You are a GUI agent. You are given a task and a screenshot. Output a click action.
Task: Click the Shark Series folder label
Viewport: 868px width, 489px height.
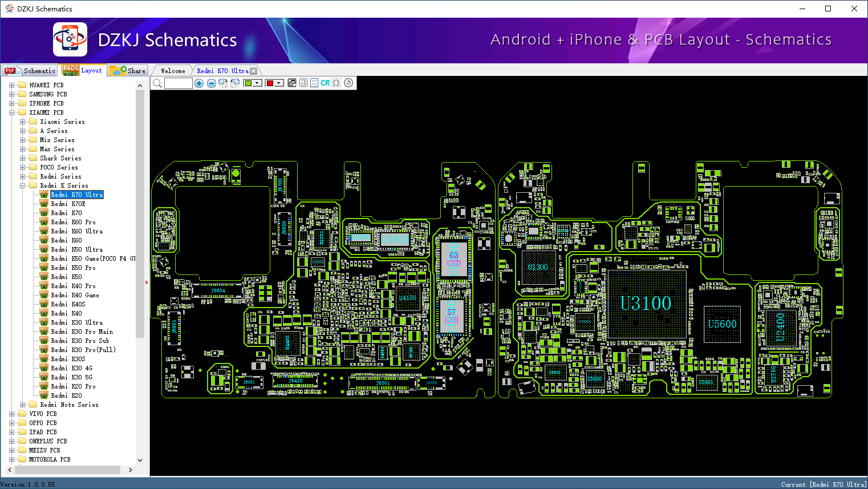click(x=60, y=158)
